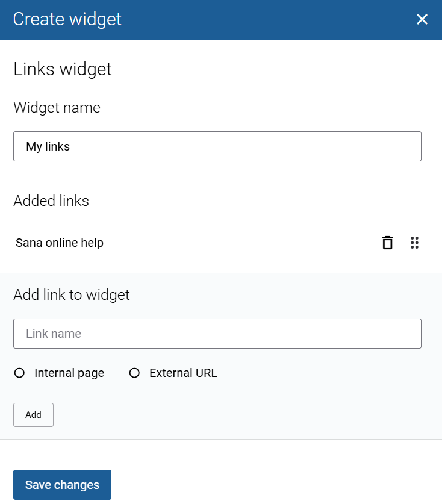Click the Links widget heading
This screenshot has height=504, width=442.
tap(63, 69)
